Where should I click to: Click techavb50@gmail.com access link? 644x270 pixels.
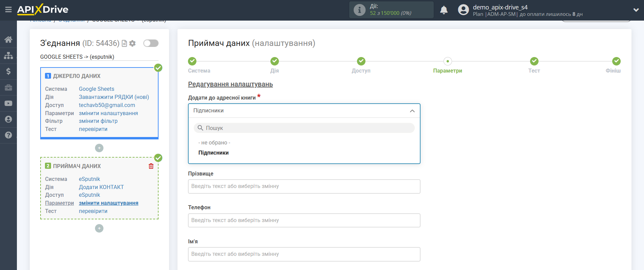[x=107, y=105]
